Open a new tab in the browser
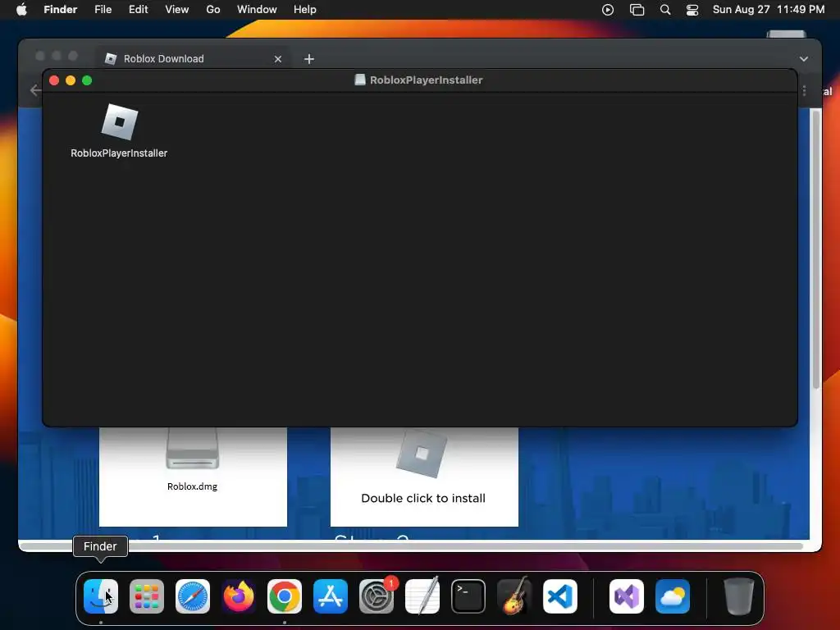840x630 pixels. (309, 59)
